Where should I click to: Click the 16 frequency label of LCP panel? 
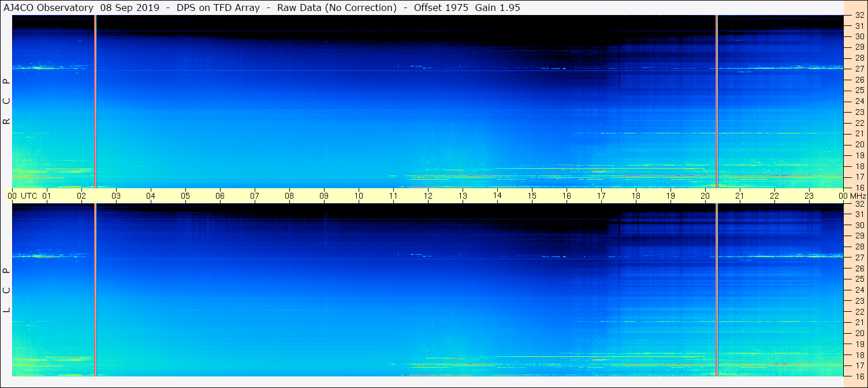[859, 376]
